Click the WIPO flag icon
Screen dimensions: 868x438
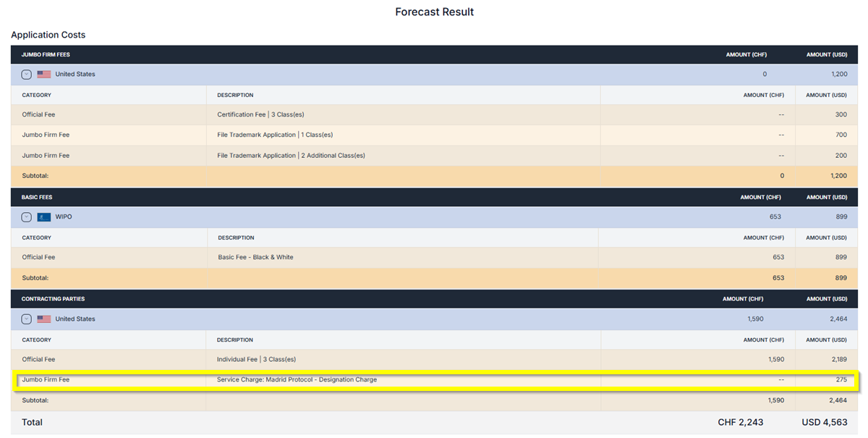click(x=44, y=217)
